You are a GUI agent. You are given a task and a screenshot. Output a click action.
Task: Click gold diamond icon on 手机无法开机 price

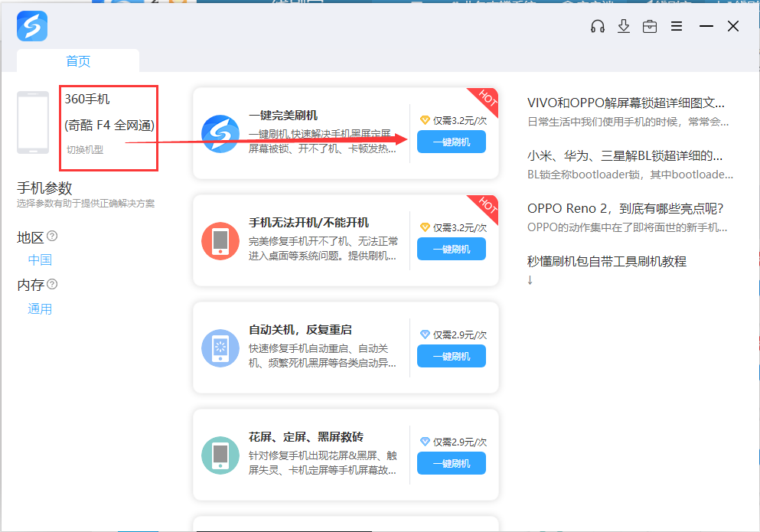pos(425,227)
